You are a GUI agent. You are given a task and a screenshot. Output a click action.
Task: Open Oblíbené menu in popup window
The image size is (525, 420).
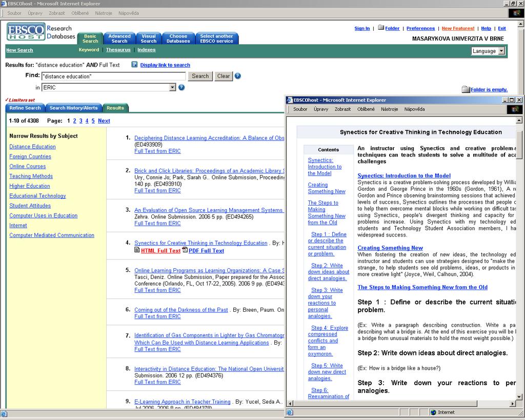[366, 109]
